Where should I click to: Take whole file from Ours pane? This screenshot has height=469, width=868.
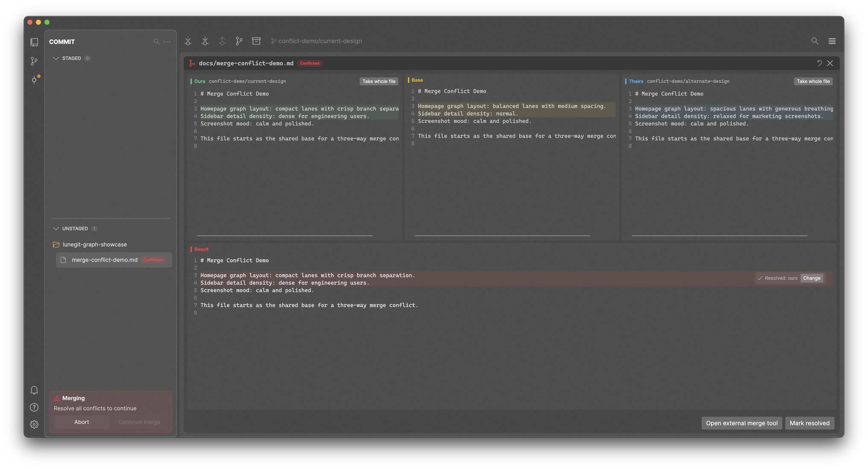[x=379, y=81]
